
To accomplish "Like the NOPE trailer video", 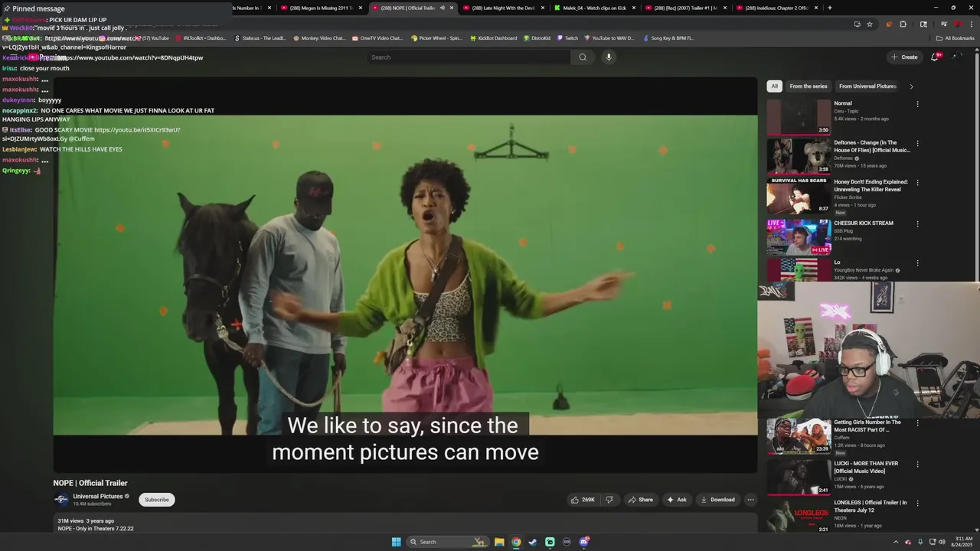I will click(583, 500).
